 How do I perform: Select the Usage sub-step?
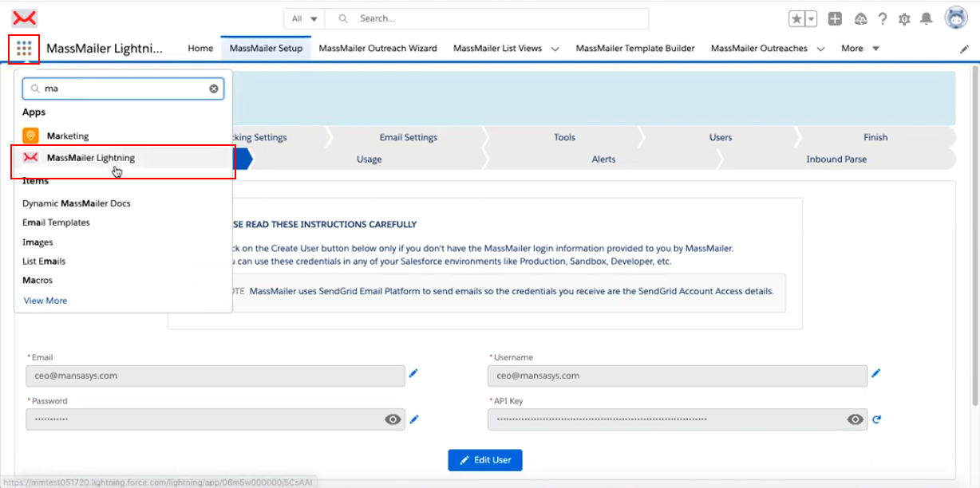coord(369,159)
